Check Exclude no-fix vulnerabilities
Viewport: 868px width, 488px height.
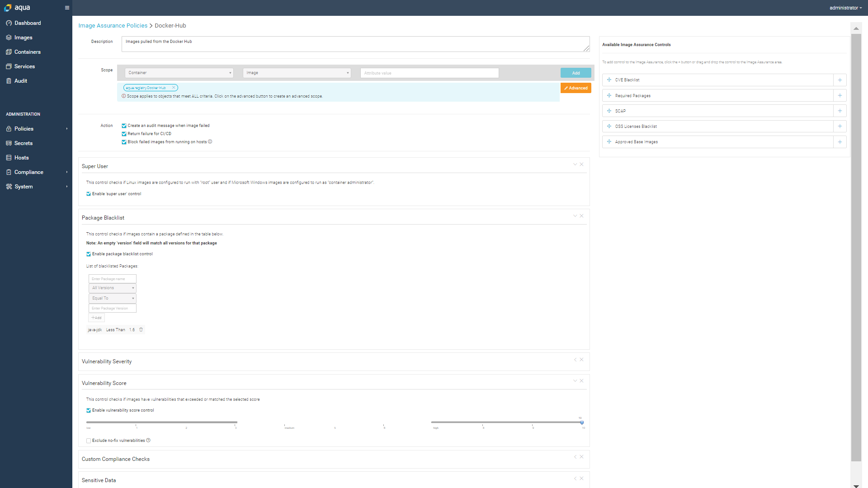tap(89, 441)
